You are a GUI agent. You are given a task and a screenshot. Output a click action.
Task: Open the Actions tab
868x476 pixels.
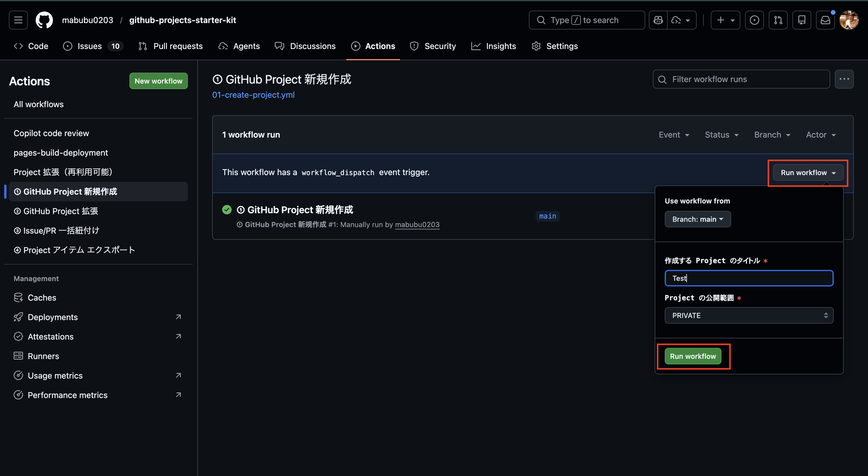pos(373,46)
